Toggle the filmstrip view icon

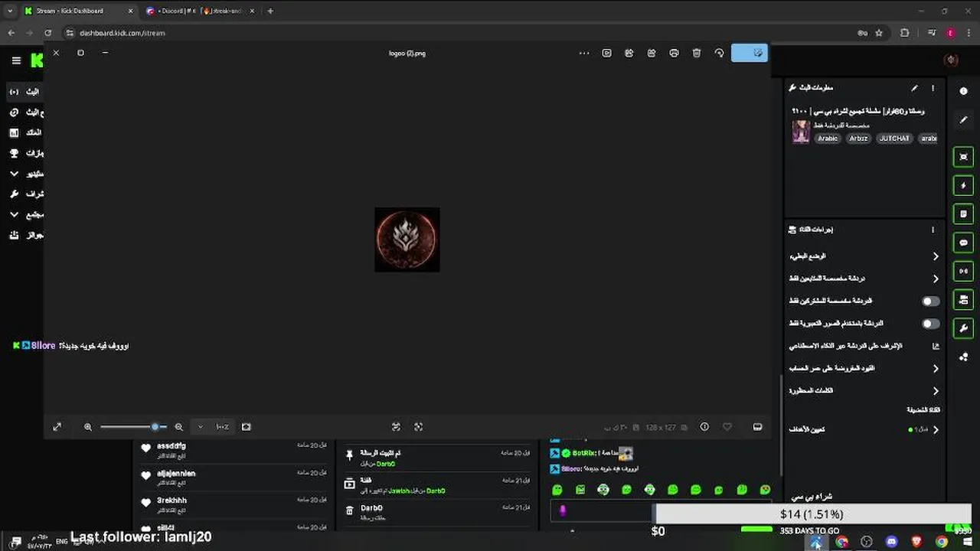[757, 427]
